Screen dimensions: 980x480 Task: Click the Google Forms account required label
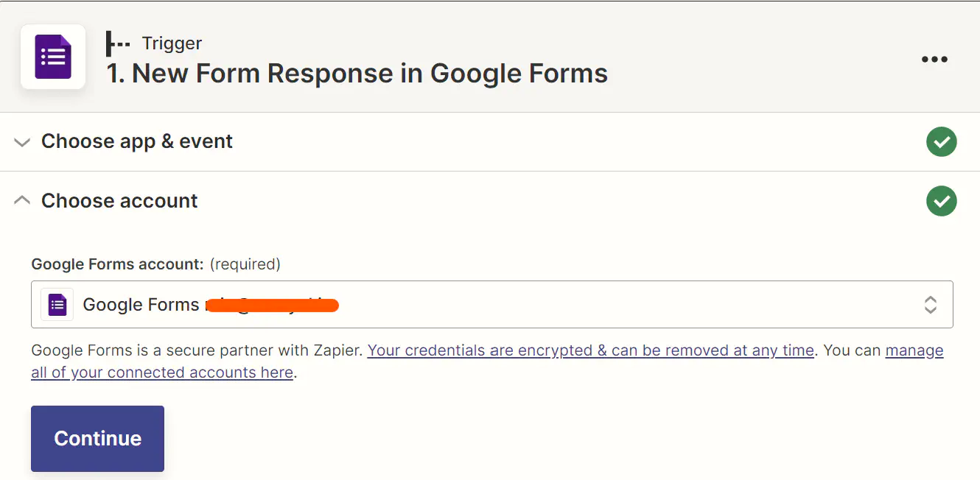[155, 264]
